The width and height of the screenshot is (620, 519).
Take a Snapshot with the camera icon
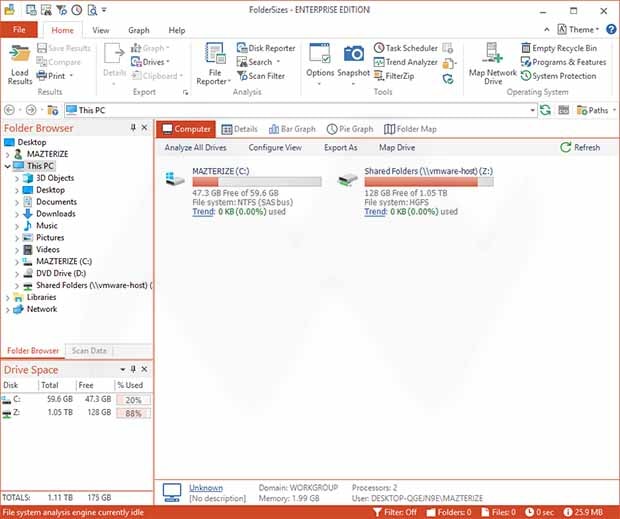353,54
